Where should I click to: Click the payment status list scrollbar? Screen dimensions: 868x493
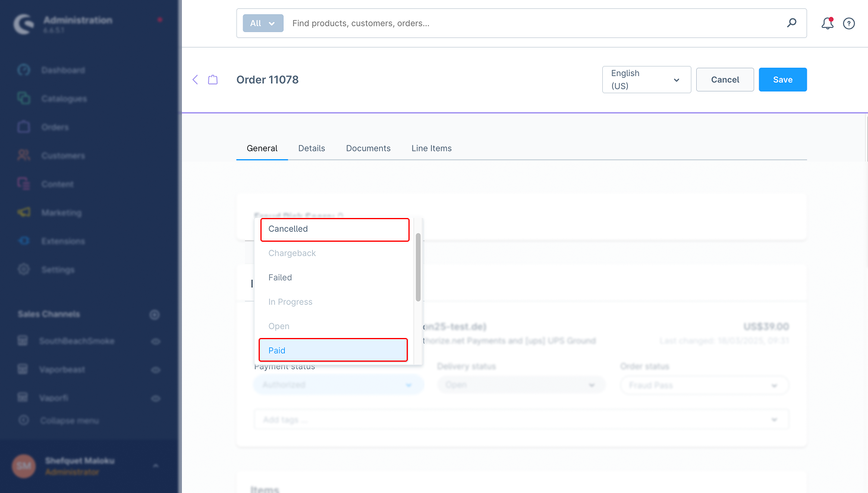click(x=418, y=267)
